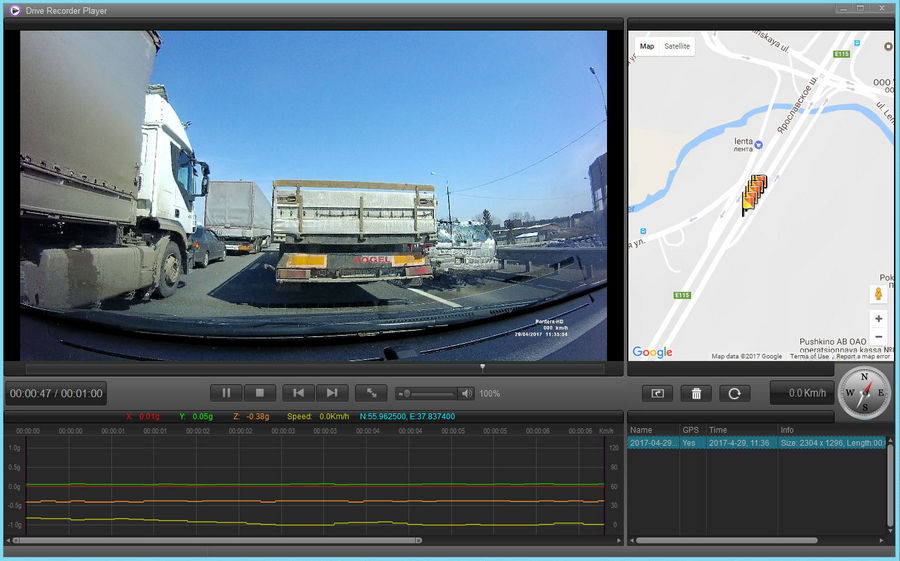Viewport: 900px width, 561px height.
Task: Click the 100% volume level text
Action: [x=490, y=394]
